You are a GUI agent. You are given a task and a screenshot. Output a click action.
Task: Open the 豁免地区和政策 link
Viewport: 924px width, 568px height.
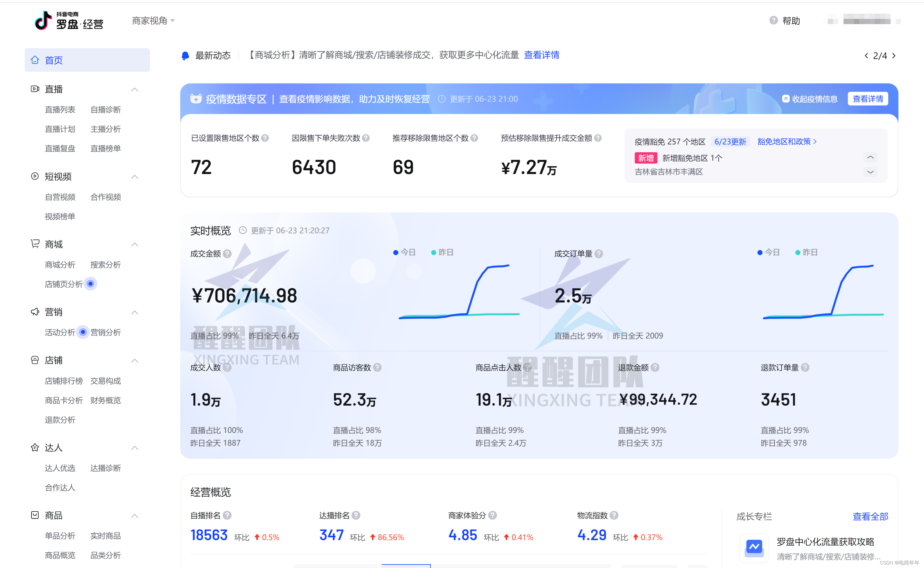click(x=787, y=141)
